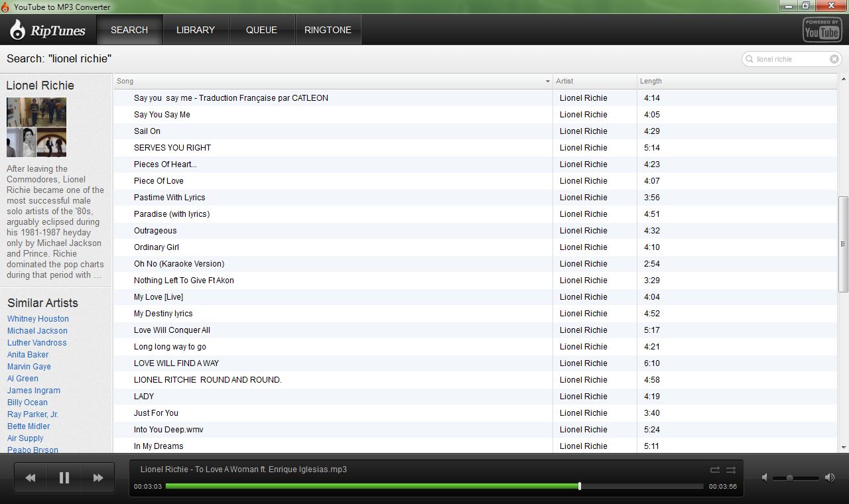Screen dimensions: 849x504
Task: Click the results scrollbar up arrow
Action: pos(844,79)
